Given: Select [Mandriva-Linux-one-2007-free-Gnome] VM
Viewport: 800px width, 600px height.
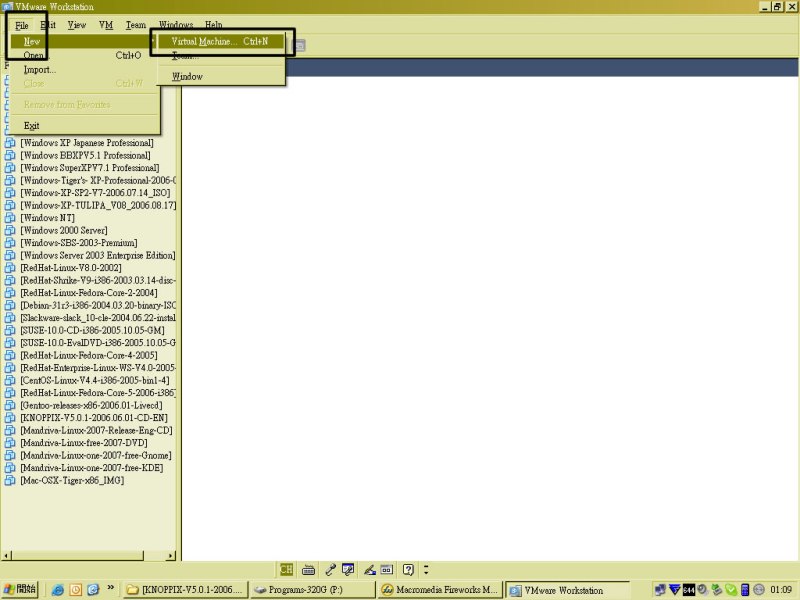Looking at the screenshot, I should (x=96, y=455).
